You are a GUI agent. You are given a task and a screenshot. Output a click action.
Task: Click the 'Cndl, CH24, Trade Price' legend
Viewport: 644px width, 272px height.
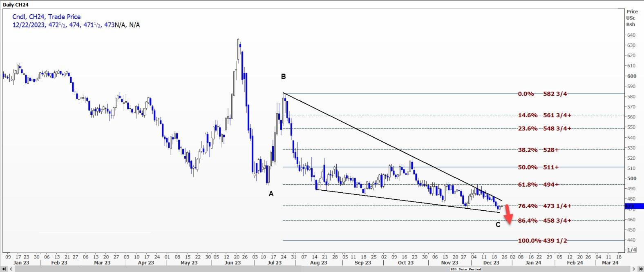pos(46,17)
